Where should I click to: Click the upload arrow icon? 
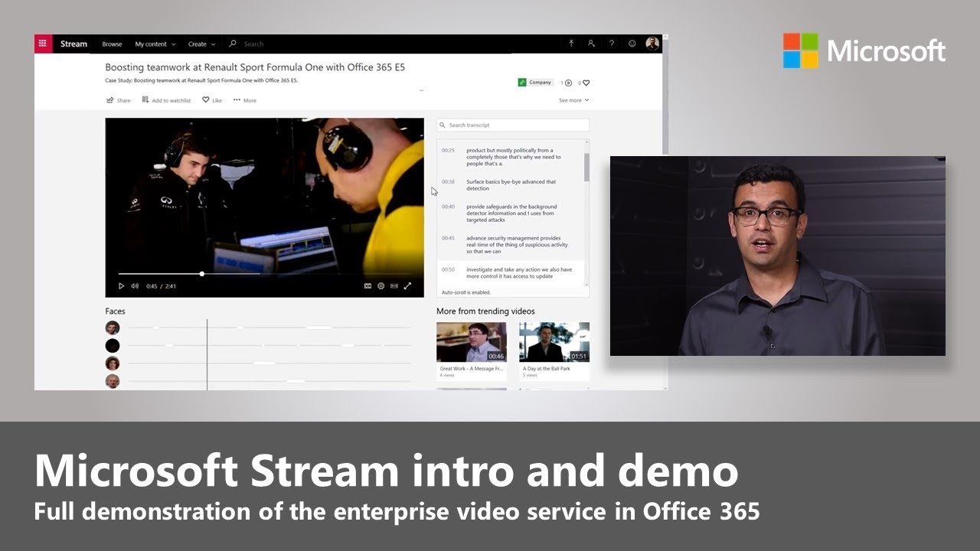[x=571, y=44]
